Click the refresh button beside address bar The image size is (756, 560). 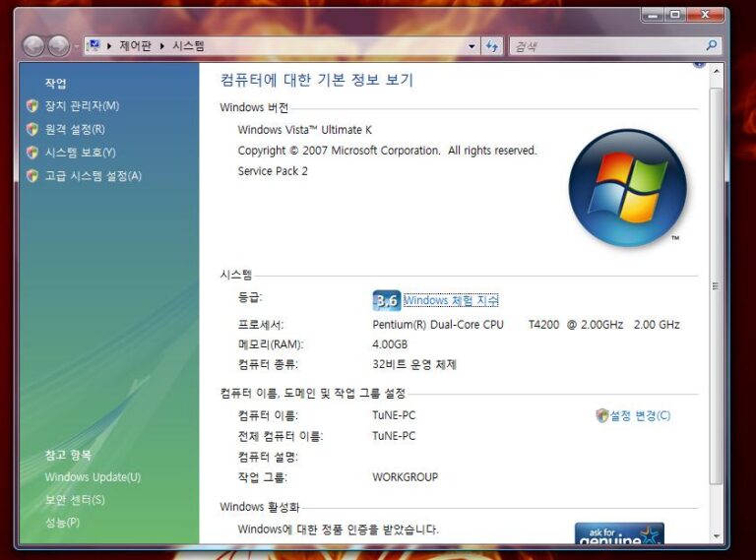point(492,46)
